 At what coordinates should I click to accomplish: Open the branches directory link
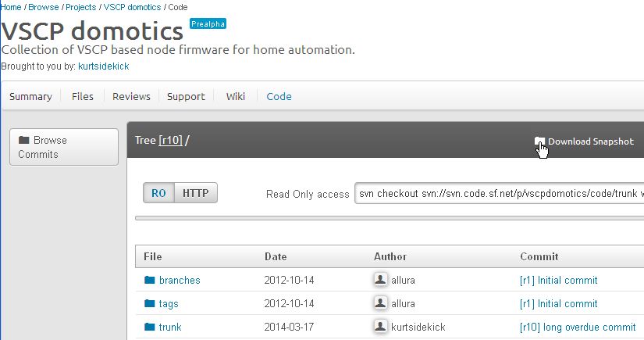180,280
